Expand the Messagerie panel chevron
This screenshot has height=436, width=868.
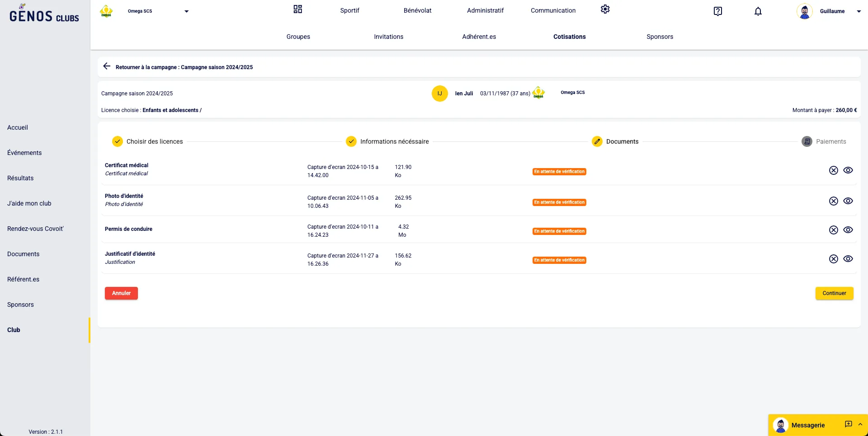[860, 424]
